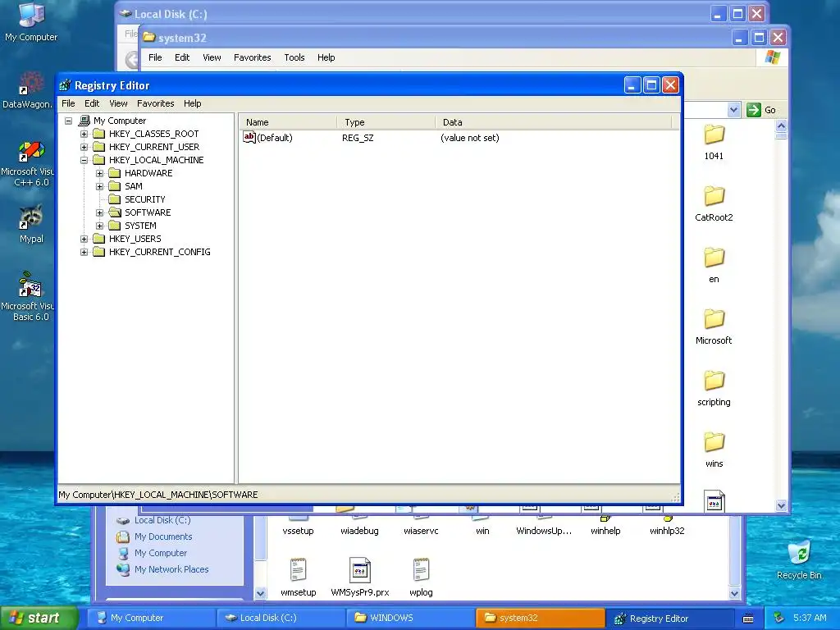This screenshot has width=840, height=630.
Task: Click the Name column header
Action: [288, 122]
